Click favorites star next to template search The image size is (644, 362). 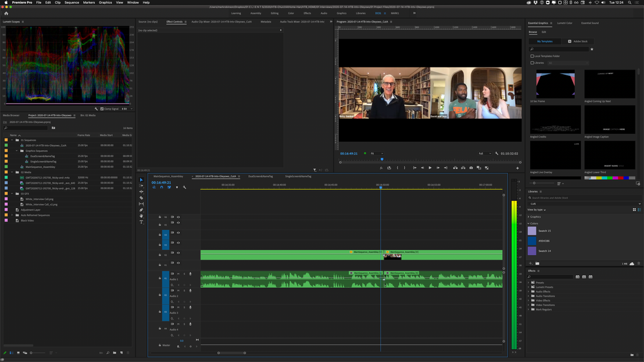pos(592,49)
